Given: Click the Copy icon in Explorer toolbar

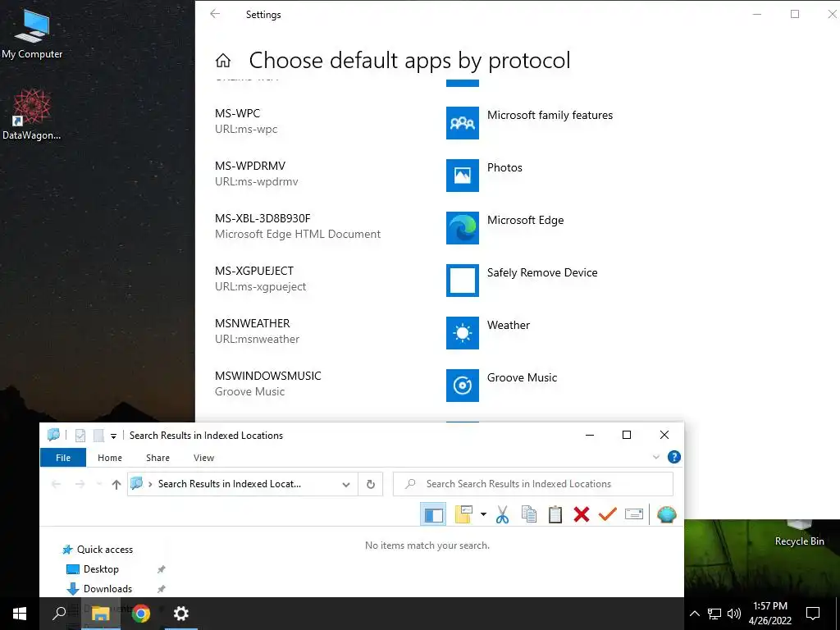Looking at the screenshot, I should pos(529,515).
